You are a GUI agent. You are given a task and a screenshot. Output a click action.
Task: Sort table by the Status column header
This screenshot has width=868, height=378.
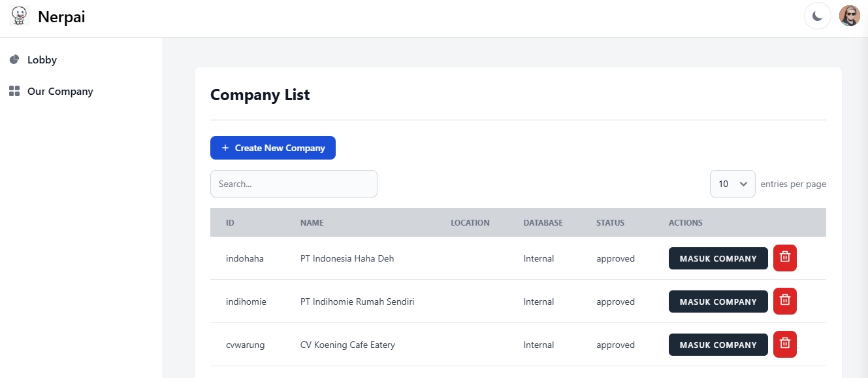tap(610, 223)
